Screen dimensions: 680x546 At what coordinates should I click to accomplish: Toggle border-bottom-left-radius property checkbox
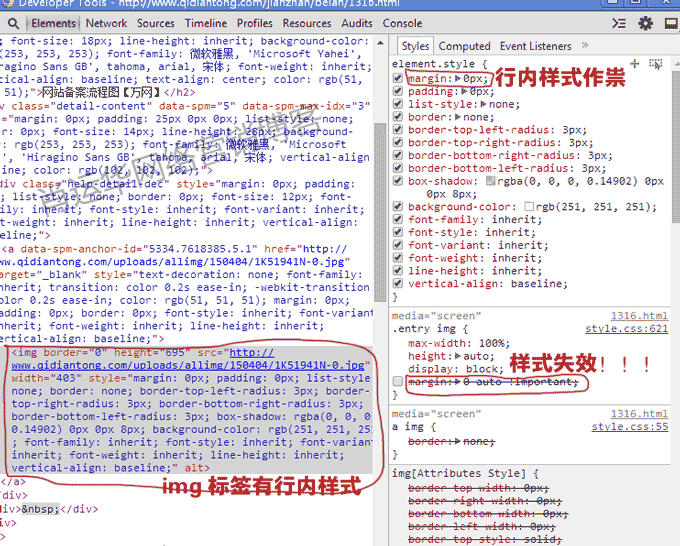(x=398, y=168)
